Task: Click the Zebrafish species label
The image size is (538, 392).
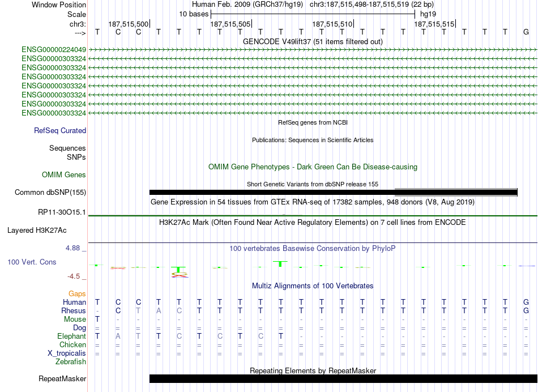Action: [x=71, y=361]
